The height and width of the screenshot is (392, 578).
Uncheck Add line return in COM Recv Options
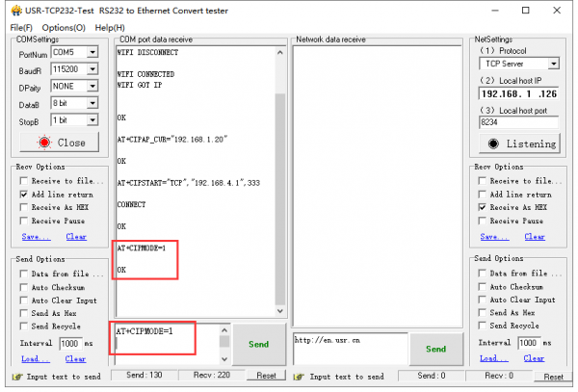click(24, 194)
